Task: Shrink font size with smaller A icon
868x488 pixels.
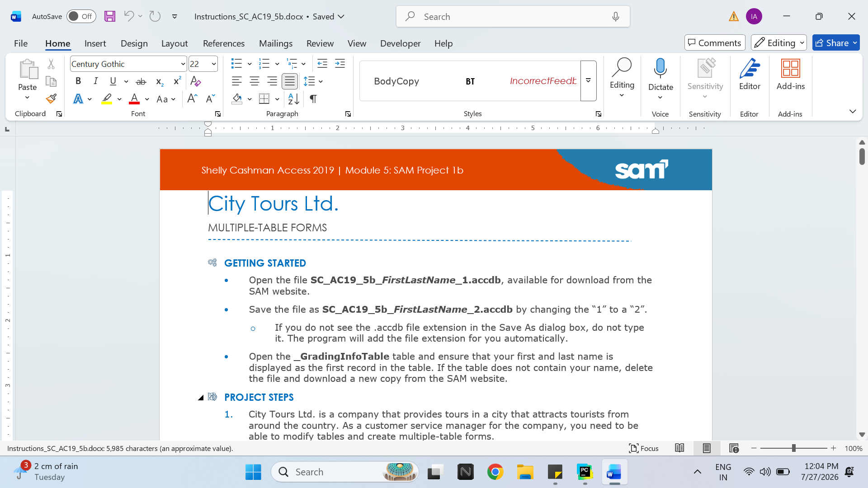Action: (210, 99)
